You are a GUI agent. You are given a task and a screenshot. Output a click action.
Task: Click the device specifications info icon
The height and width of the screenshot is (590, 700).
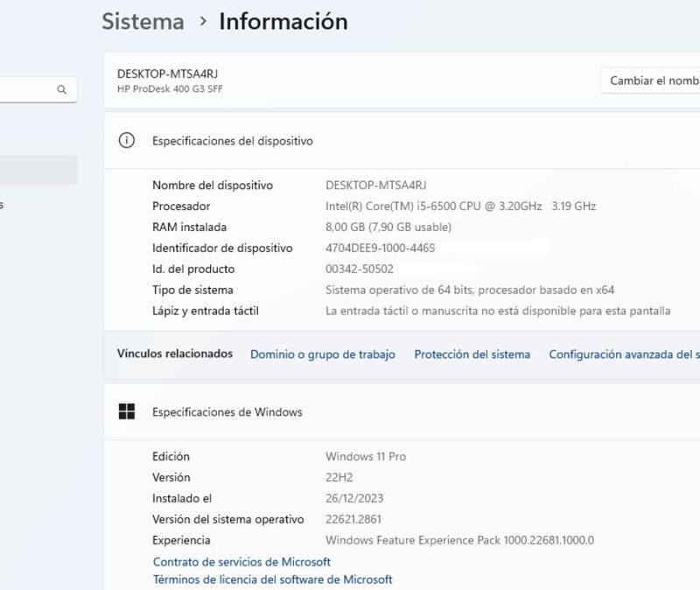click(127, 140)
